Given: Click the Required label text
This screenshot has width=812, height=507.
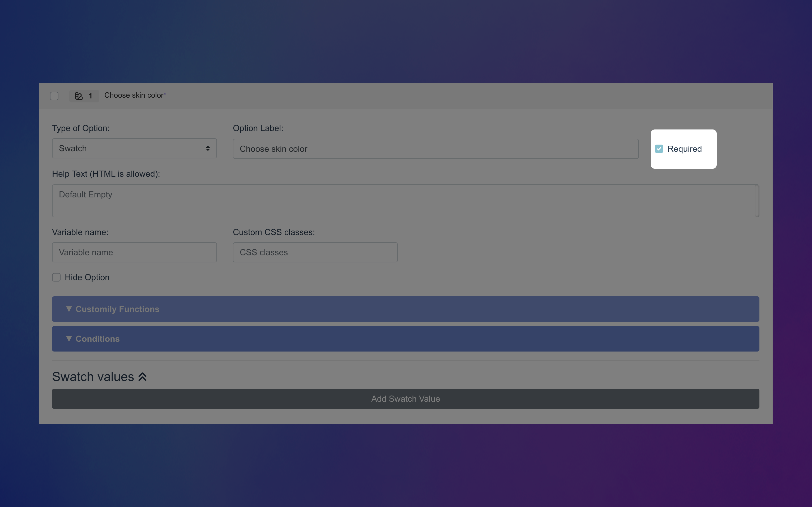Looking at the screenshot, I should tap(685, 149).
